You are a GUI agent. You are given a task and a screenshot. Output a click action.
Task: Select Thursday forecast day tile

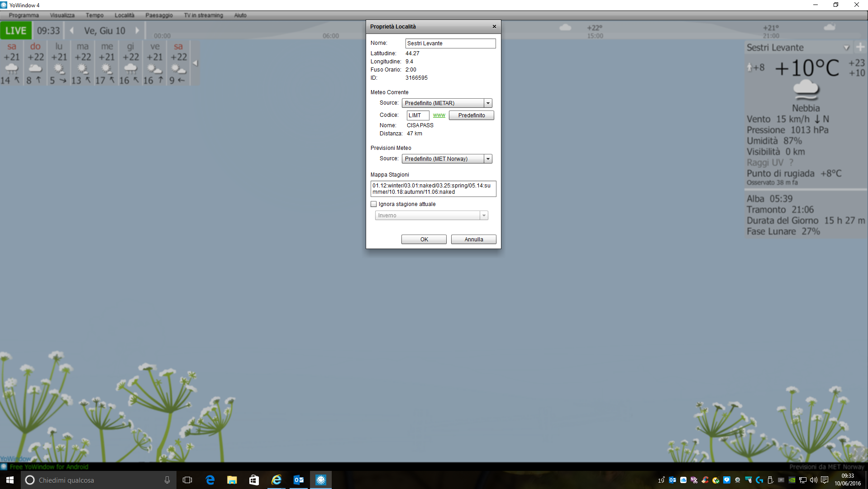pyautogui.click(x=131, y=63)
